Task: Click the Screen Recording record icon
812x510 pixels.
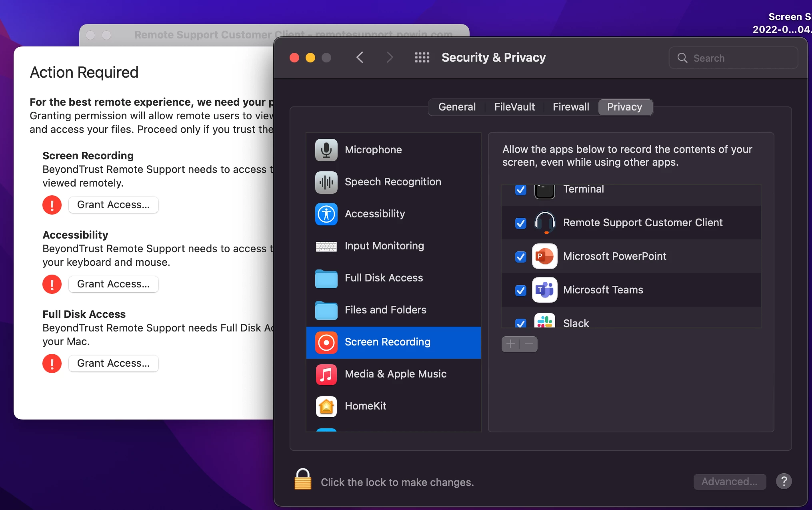Action: pos(326,342)
